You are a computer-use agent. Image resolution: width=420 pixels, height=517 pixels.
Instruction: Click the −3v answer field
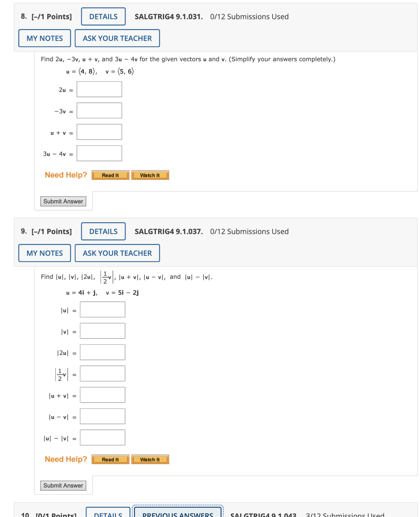point(99,110)
